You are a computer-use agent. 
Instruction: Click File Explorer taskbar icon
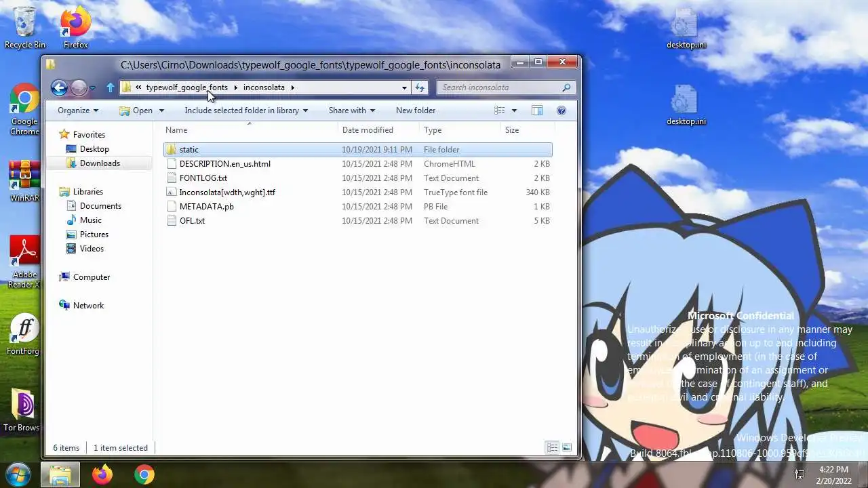coord(60,474)
